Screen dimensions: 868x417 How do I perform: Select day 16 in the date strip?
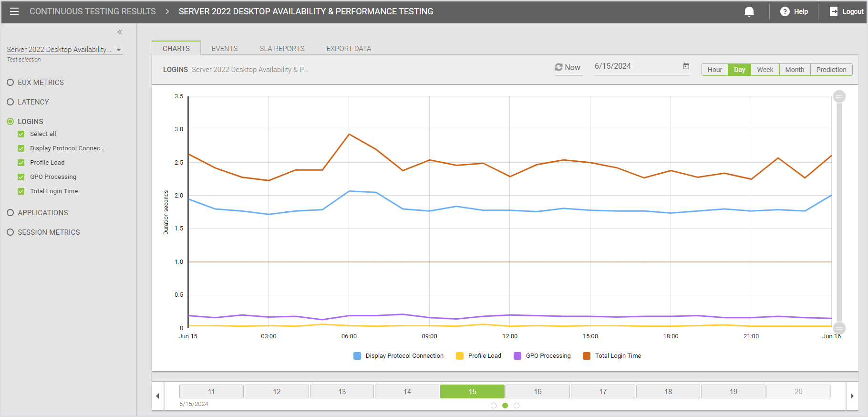[537, 392]
